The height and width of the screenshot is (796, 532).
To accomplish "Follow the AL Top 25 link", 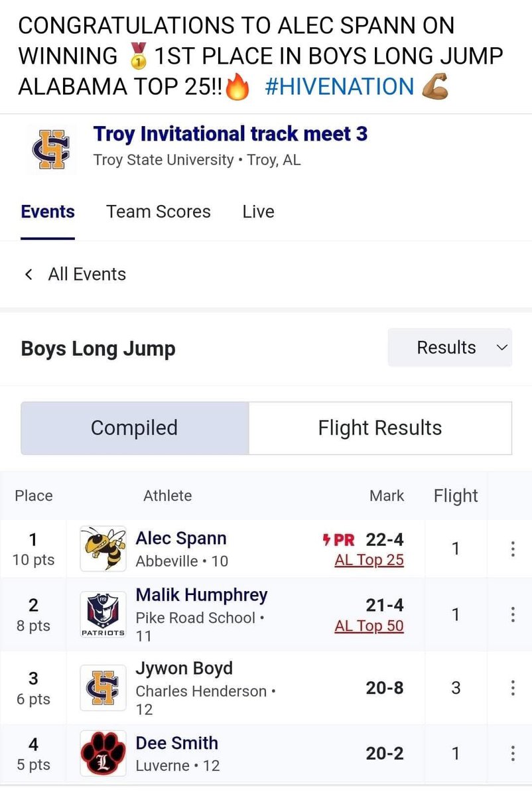I will (369, 560).
